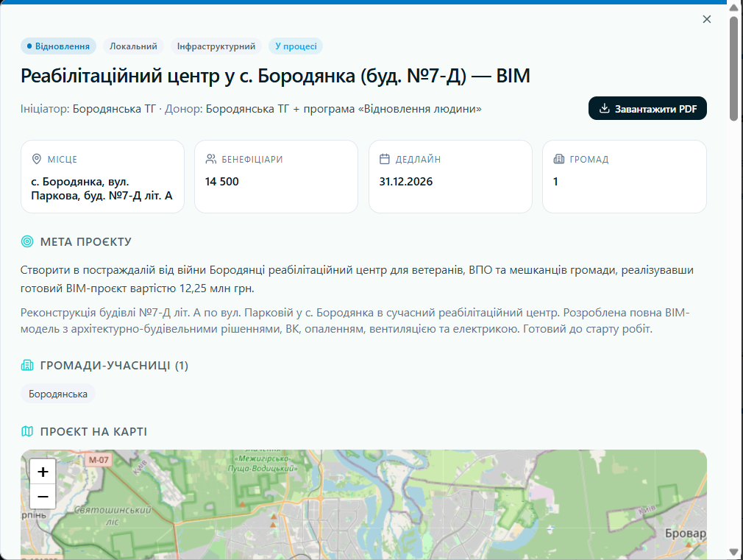Screen dimensions: 743x560
Task: Click the paragraph starting Створити в постраждалій
Action: (357, 279)
